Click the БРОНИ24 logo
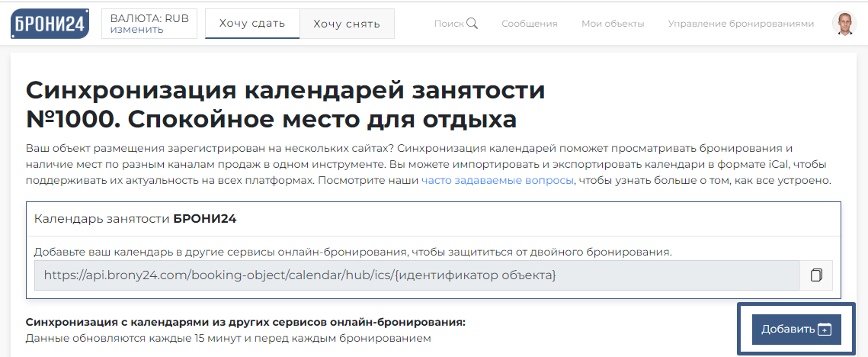Image resolution: width=868 pixels, height=357 pixels. pos(50,23)
